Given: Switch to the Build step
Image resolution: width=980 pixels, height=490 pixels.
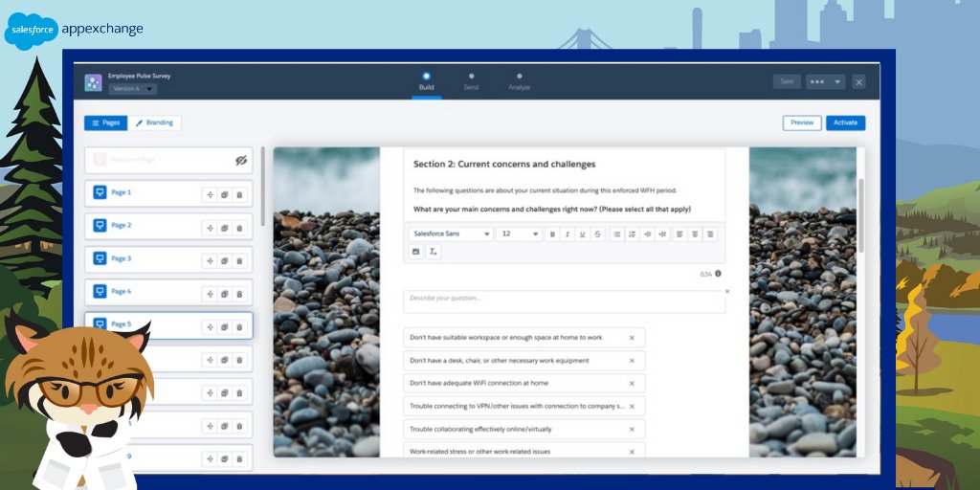Looking at the screenshot, I should tap(426, 82).
